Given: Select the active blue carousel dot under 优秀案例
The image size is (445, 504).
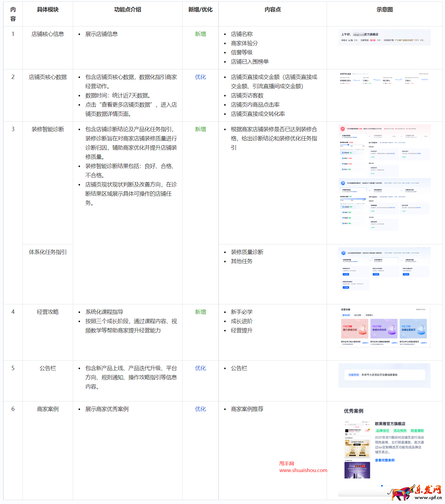Looking at the screenshot, I should click(x=382, y=486).
